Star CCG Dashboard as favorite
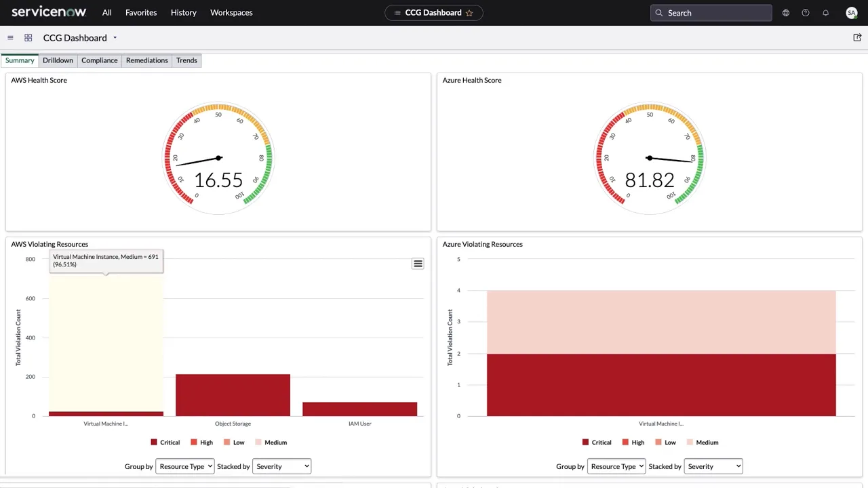Image resolution: width=868 pixels, height=488 pixels. (x=469, y=13)
